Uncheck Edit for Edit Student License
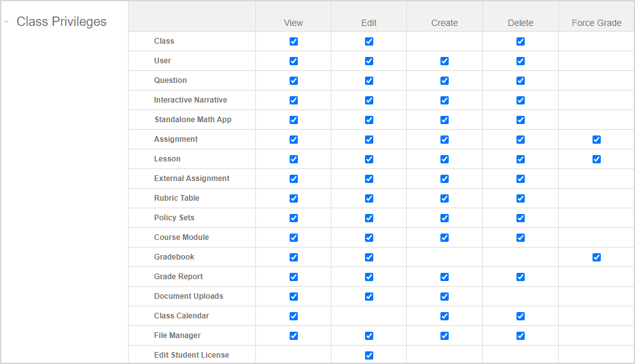 pyautogui.click(x=369, y=356)
